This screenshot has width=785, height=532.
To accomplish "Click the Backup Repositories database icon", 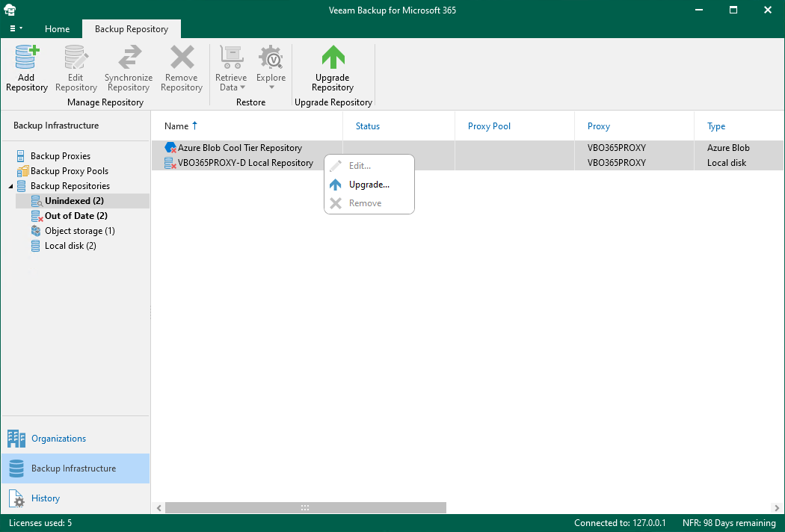I will [22, 186].
